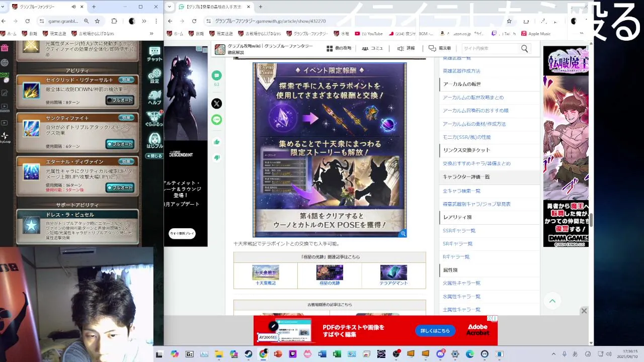Open 他の攻略 menu on GameWith header
The height and width of the screenshot is (362, 644).
(339, 48)
